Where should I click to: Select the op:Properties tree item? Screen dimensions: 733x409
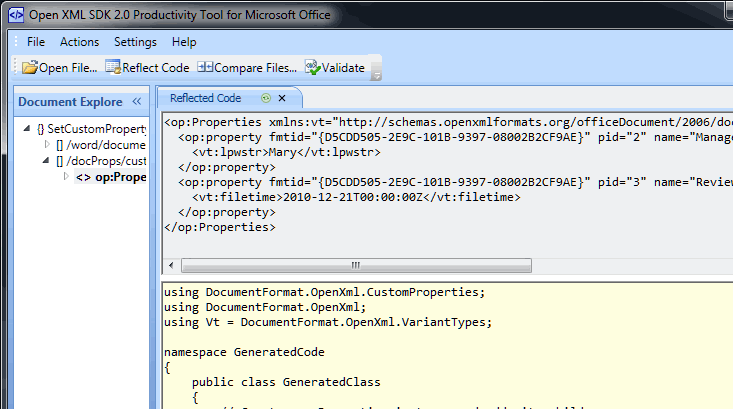[x=111, y=177]
